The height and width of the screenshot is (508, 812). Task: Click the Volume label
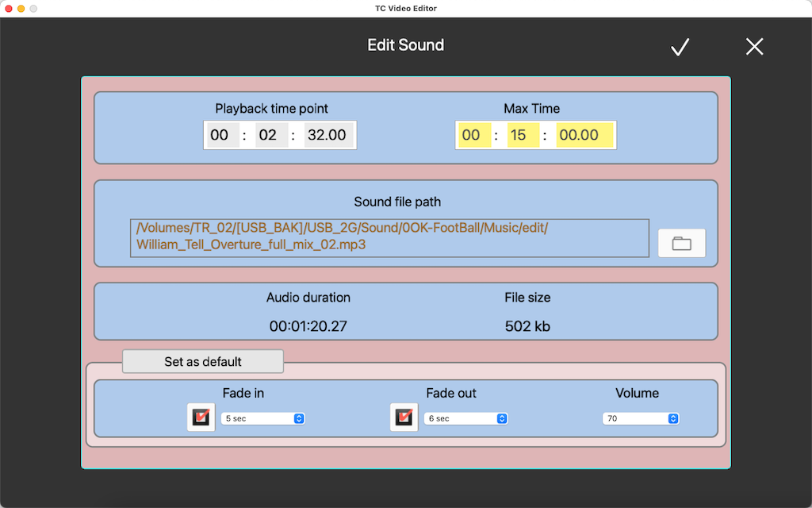pyautogui.click(x=637, y=393)
